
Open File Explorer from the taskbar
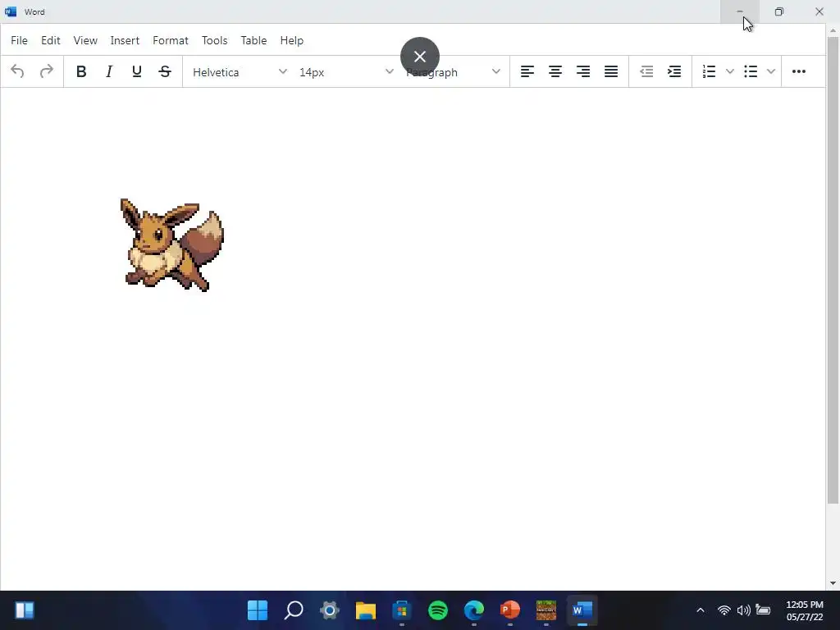(366, 610)
